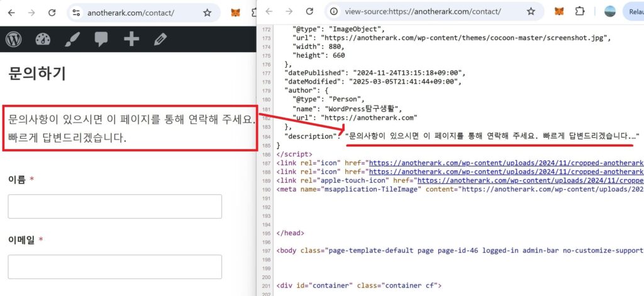The image size is (644, 296).
Task: Go back in the view-source window
Action: click(x=269, y=11)
